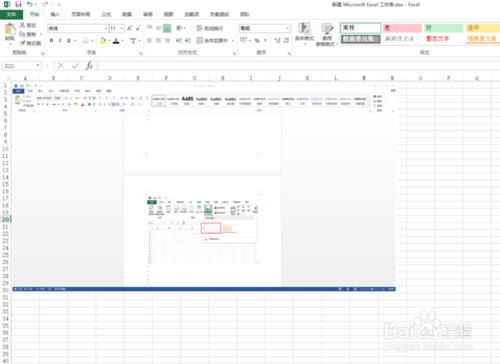The width and height of the screenshot is (500, 364).
Task: Toggle center horizontal alignment
Action: (158, 40)
